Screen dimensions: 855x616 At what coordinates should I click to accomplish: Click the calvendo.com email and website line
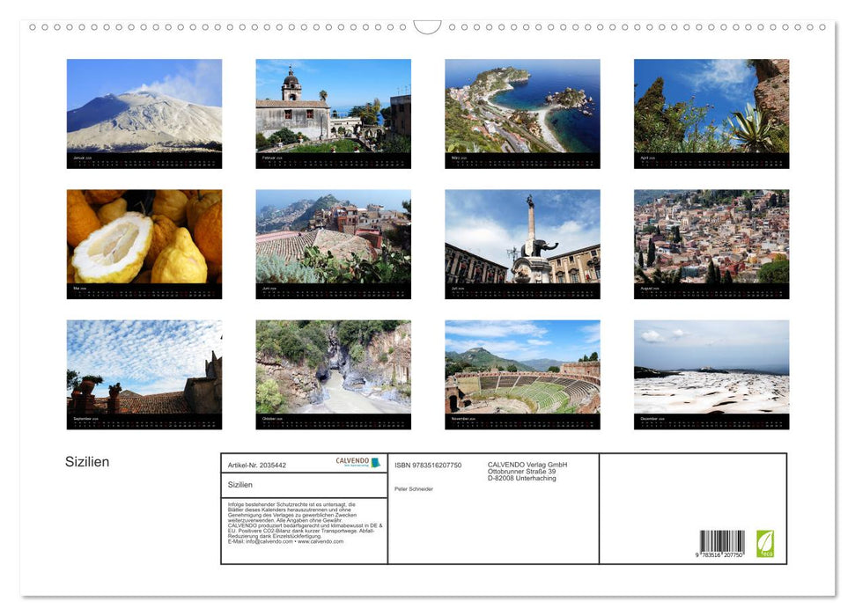(285, 541)
